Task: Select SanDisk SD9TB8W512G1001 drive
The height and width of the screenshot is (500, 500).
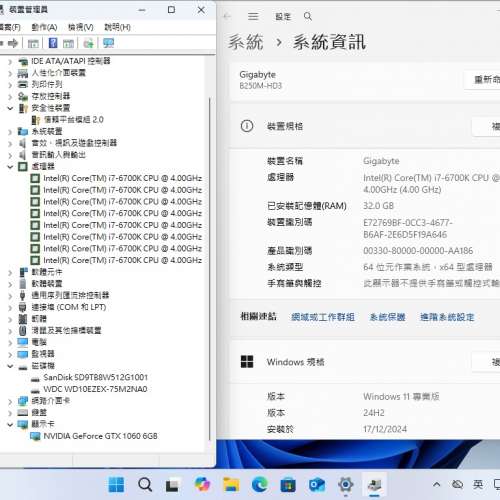Action: pos(95,377)
